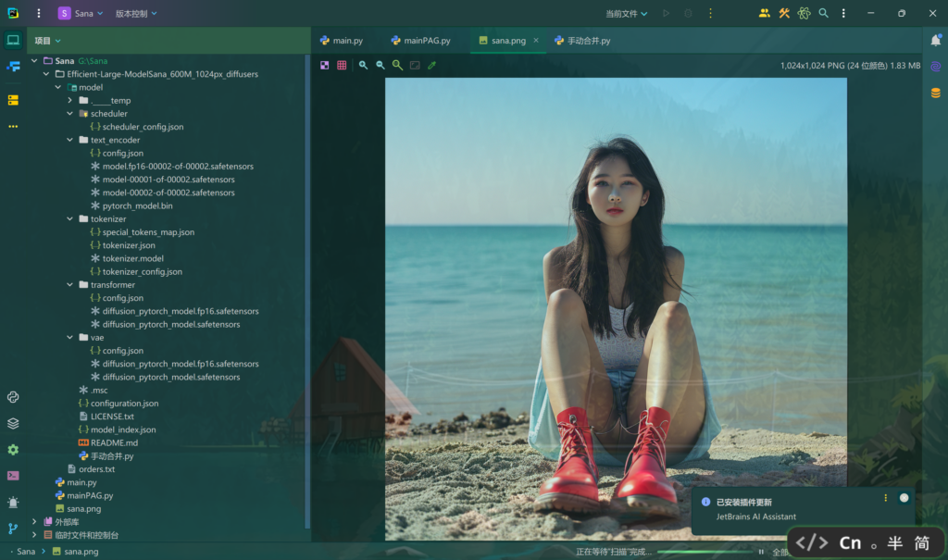The height and width of the screenshot is (560, 948).
Task: Toggle the image grid overlay
Action: tap(342, 66)
